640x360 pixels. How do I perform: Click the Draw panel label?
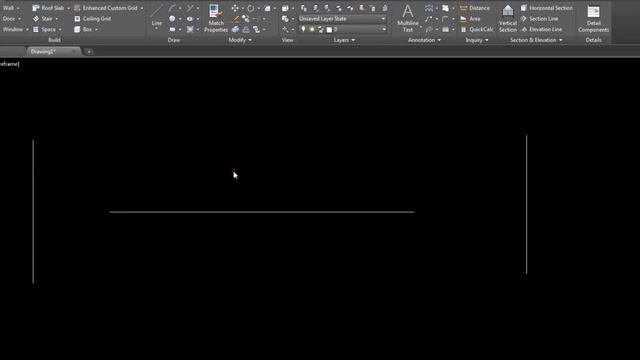tap(173, 40)
